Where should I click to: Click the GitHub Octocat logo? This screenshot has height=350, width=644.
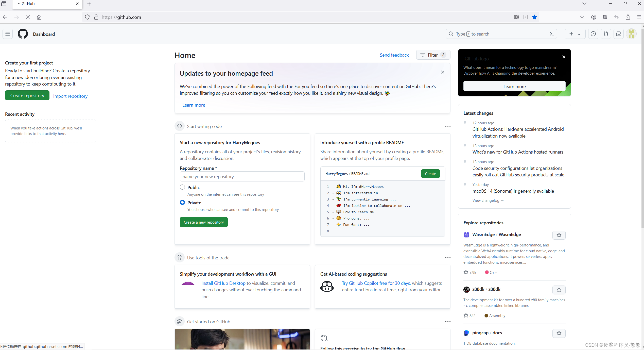[x=23, y=34]
